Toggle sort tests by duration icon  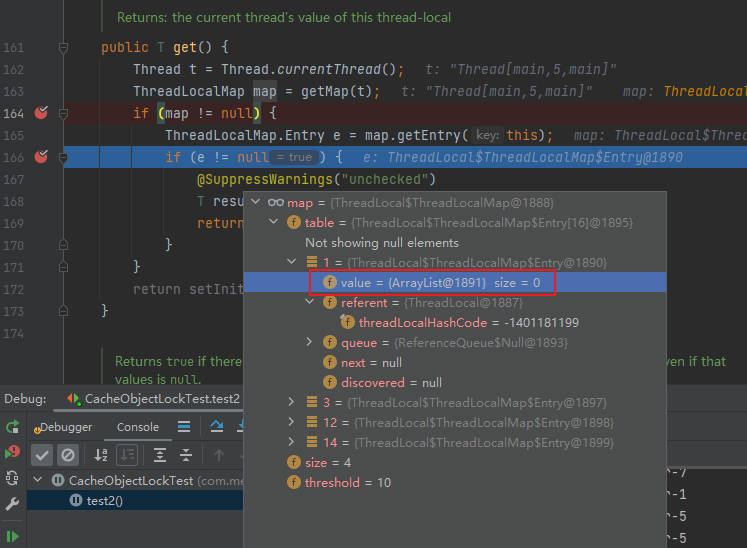click(127, 455)
